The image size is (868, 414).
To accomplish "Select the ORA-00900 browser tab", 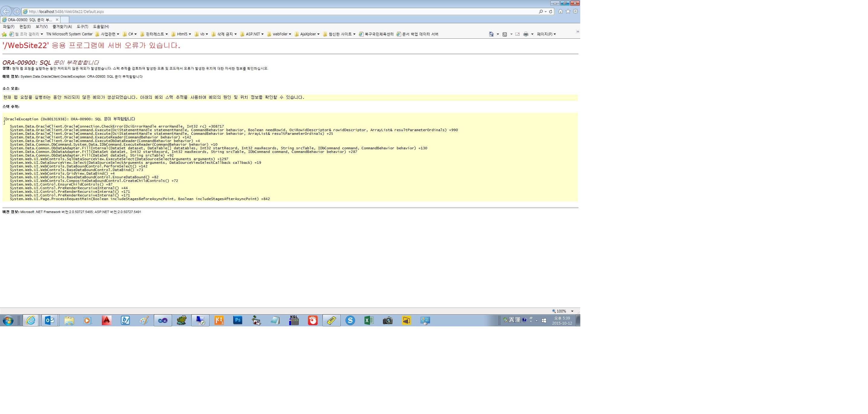I will point(31,19).
